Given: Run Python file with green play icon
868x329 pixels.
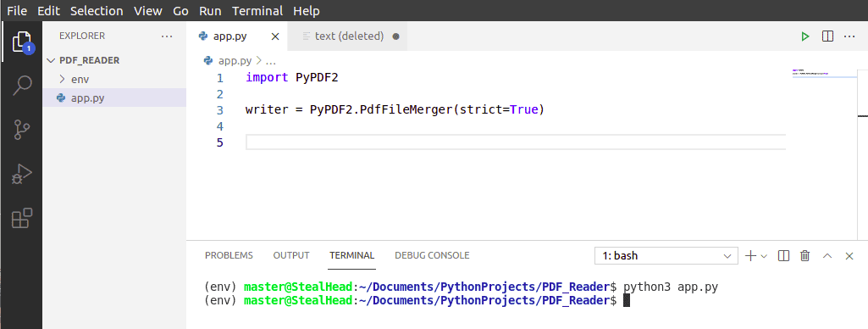Looking at the screenshot, I should (x=804, y=36).
